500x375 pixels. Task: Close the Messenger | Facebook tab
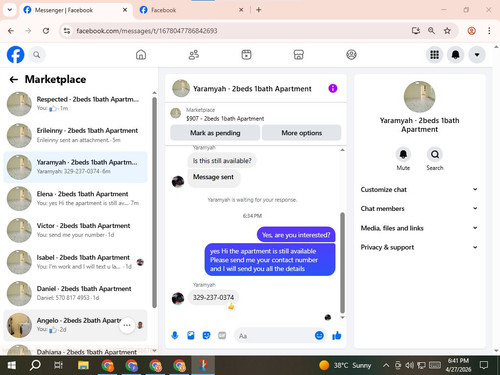pyautogui.click(x=125, y=10)
